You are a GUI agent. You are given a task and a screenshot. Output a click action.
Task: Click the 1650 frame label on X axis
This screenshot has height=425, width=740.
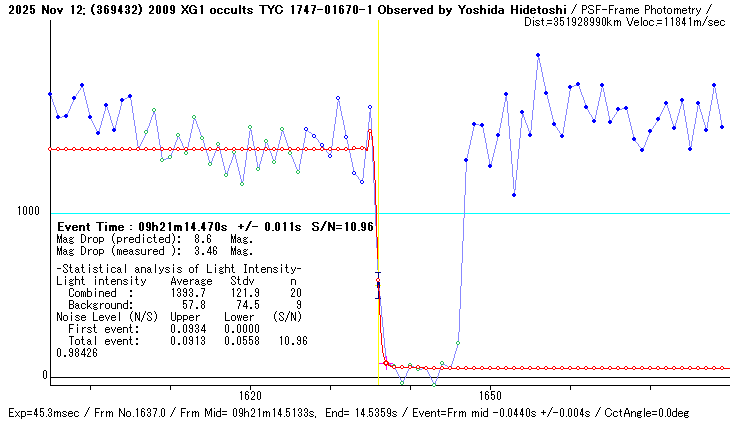(x=489, y=395)
